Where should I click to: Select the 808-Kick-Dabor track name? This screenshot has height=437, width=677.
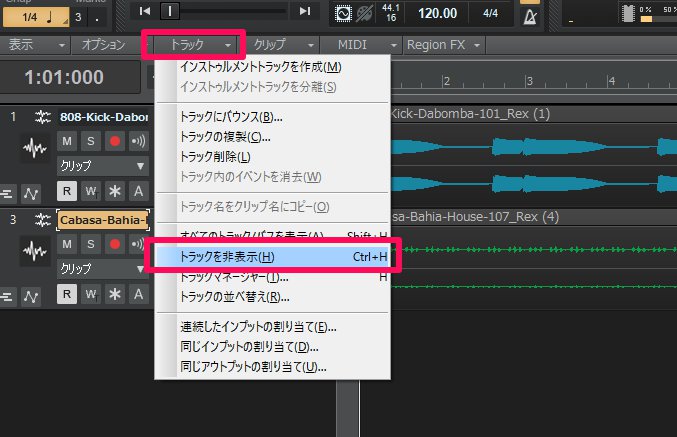point(104,117)
